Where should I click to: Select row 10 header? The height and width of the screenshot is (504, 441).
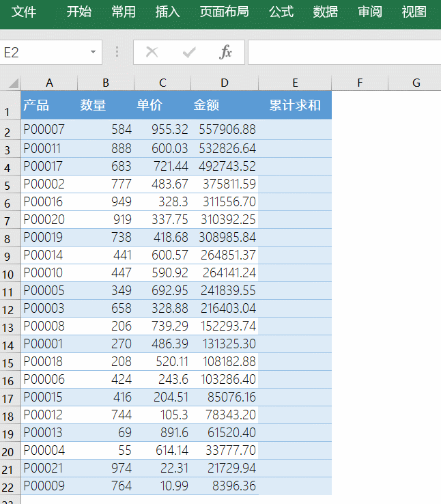[x=10, y=273]
